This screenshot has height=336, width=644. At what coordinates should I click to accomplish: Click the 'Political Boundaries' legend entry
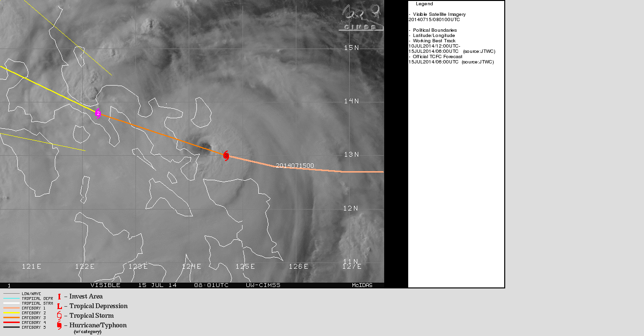point(435,30)
